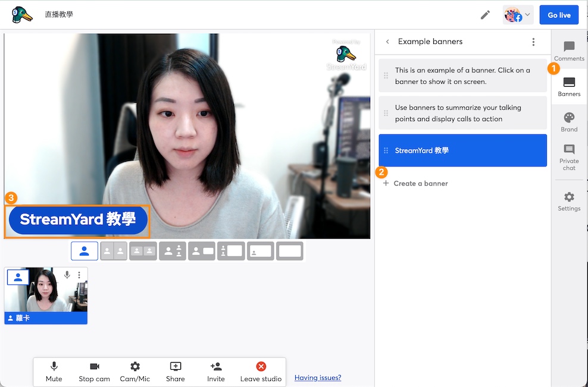Image resolution: width=588 pixels, height=387 pixels.
Task: Mute the microphone
Action: (54, 372)
